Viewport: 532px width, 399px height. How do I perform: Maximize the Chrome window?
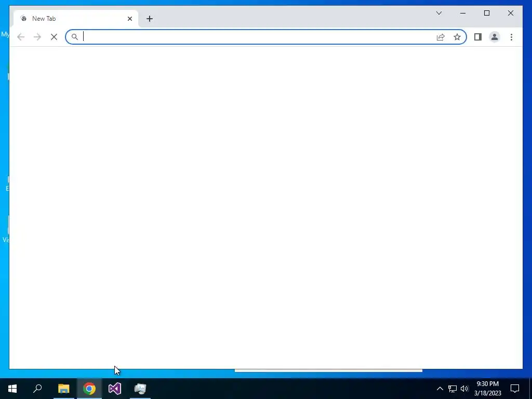click(486, 13)
